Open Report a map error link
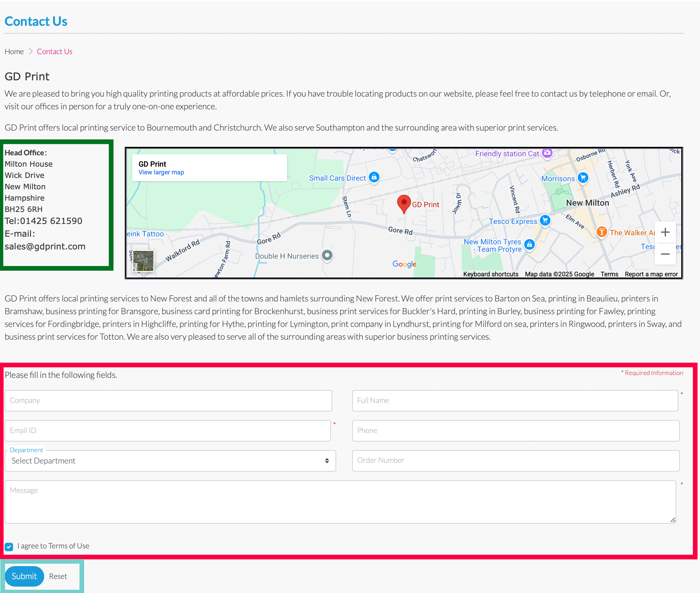 pos(651,274)
